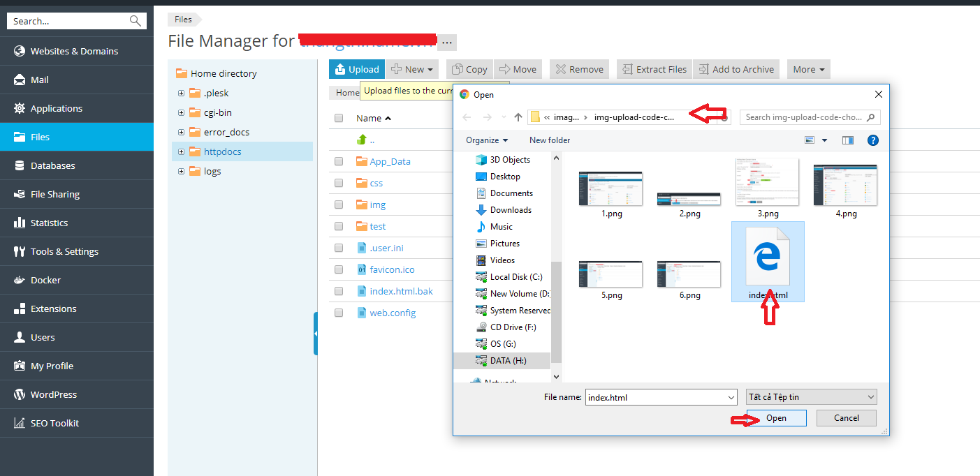This screenshot has height=476, width=980.
Task: Check the box next to App_Data
Action: (x=339, y=161)
